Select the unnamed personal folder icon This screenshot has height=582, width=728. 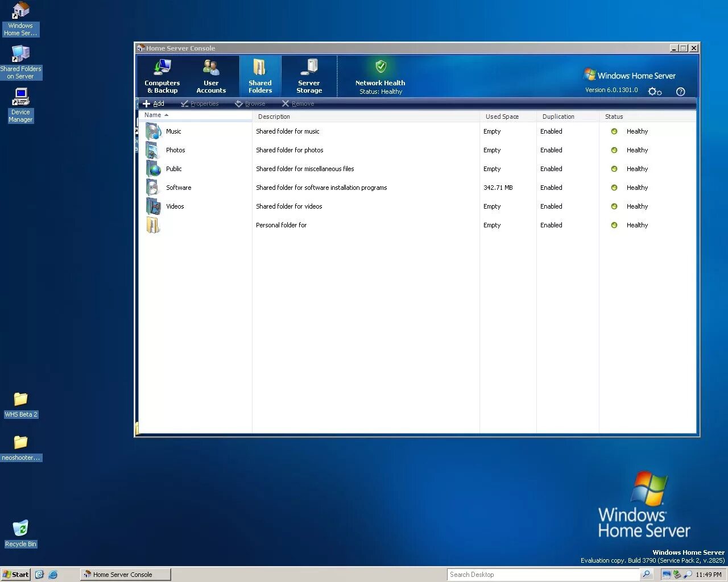click(154, 225)
